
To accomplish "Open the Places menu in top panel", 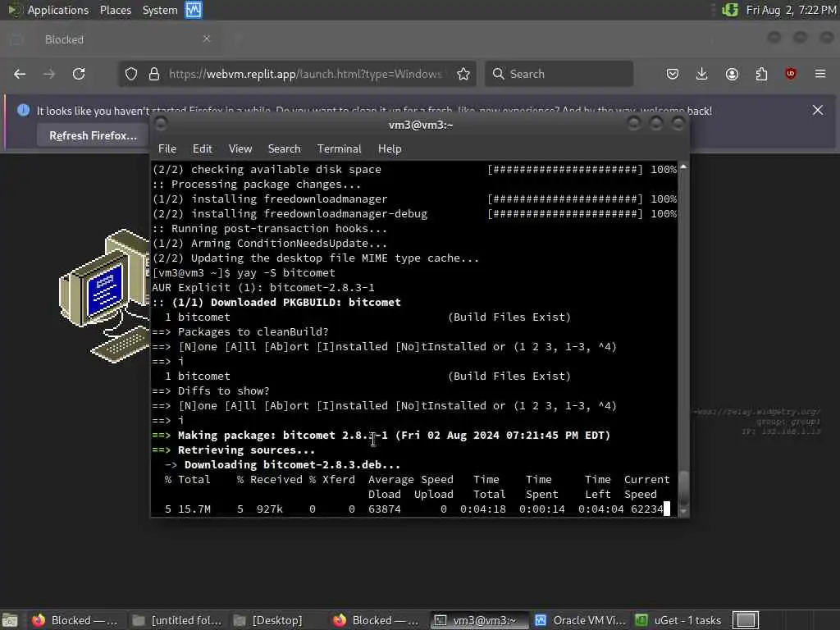I will (115, 10).
